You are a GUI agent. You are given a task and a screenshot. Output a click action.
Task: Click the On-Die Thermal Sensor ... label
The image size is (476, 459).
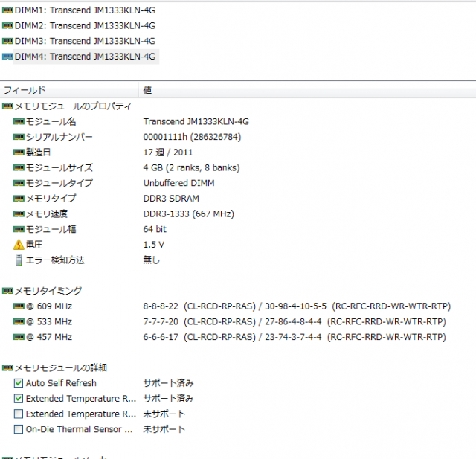(x=80, y=429)
